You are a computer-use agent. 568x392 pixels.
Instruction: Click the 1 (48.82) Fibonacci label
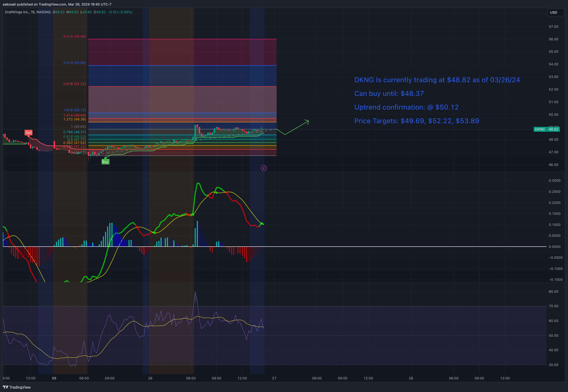tap(78, 126)
